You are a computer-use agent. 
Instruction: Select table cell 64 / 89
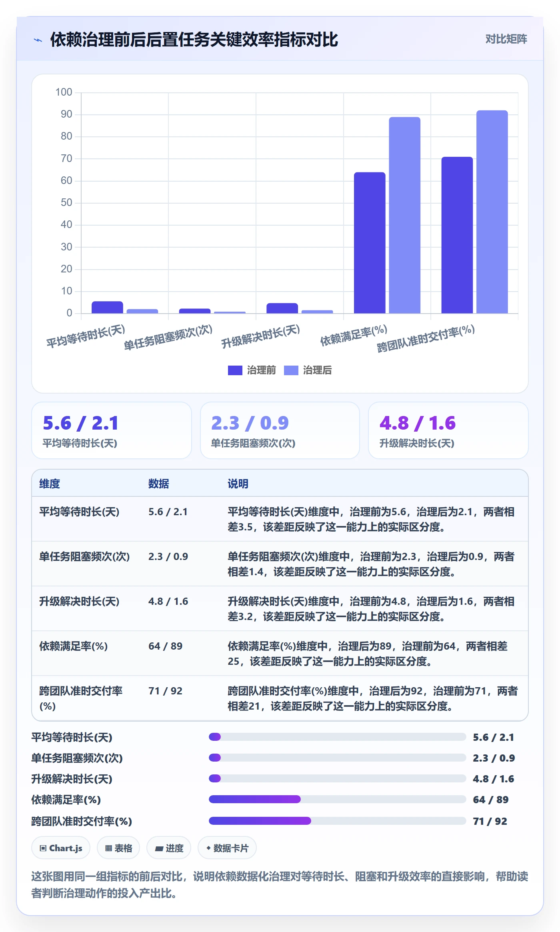165,646
